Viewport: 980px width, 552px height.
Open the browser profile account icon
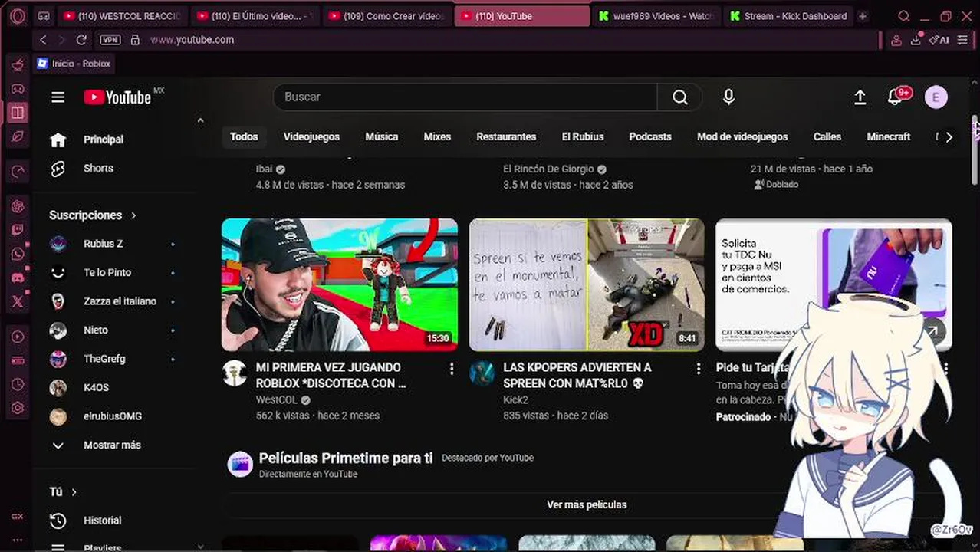click(895, 40)
